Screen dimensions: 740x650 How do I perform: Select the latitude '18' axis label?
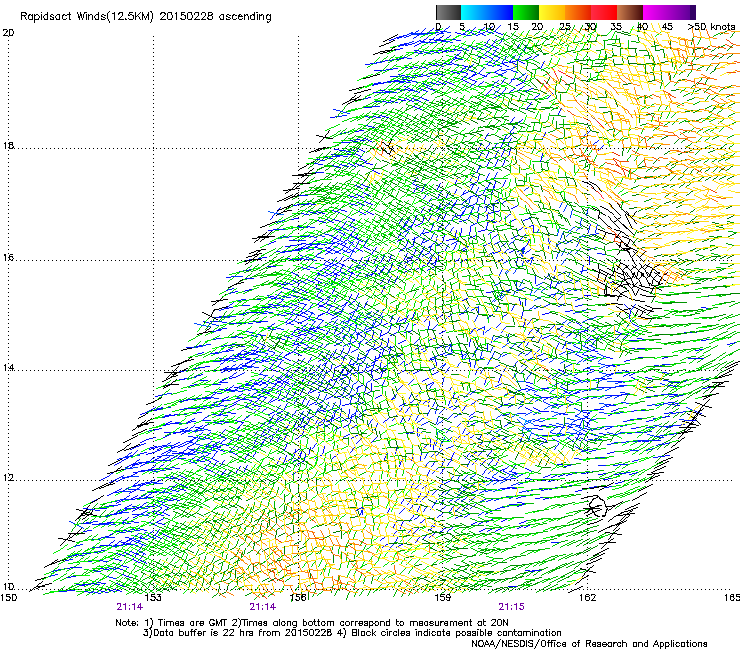(x=8, y=145)
